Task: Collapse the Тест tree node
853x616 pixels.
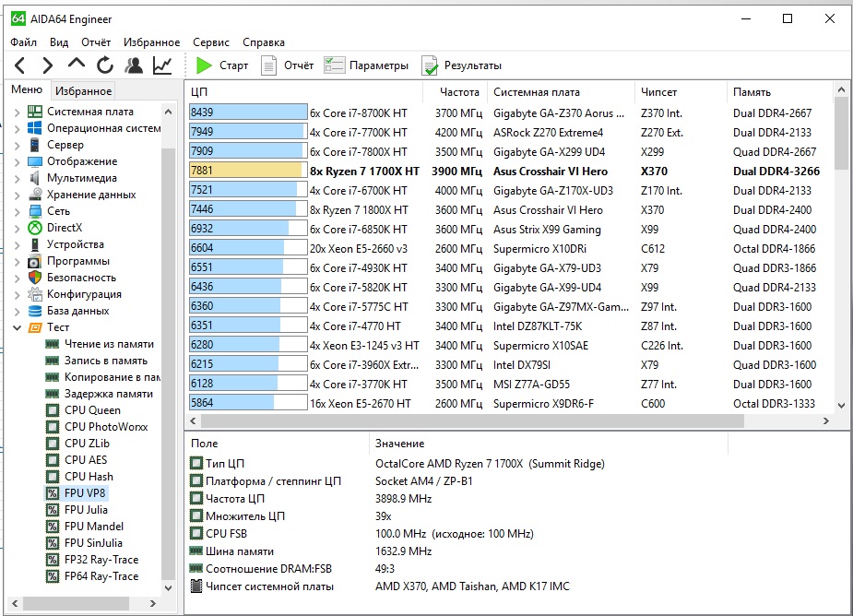Action: pyautogui.click(x=17, y=327)
